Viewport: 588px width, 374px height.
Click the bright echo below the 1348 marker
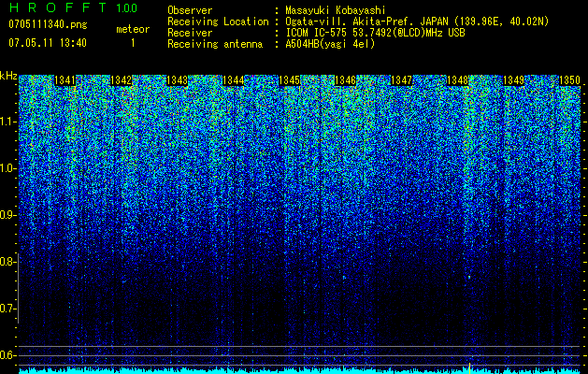[x=469, y=277]
